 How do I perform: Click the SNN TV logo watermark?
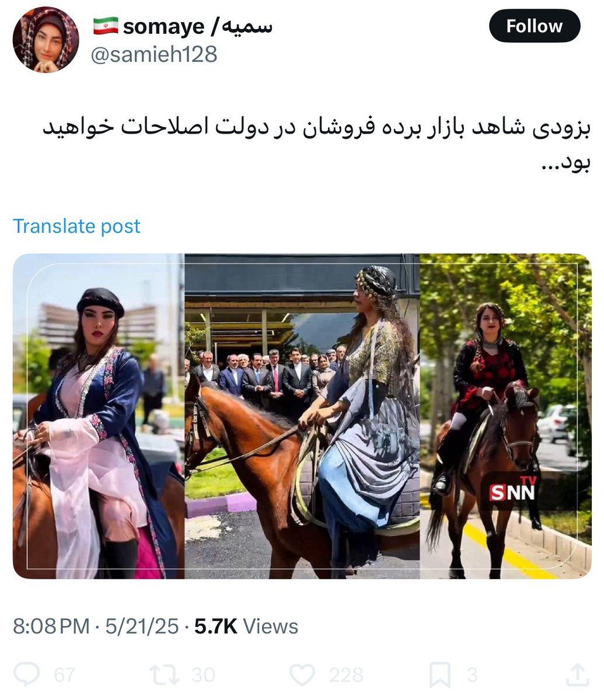click(x=512, y=490)
